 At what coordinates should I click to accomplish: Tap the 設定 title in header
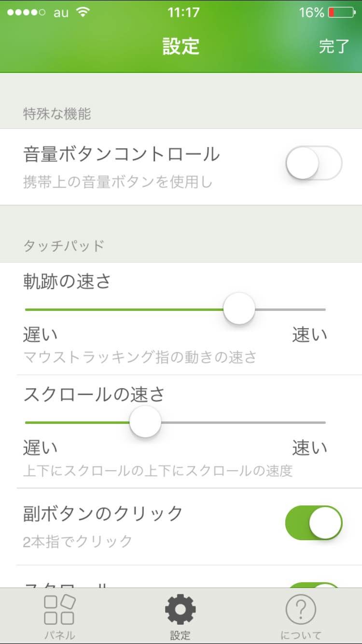click(181, 46)
